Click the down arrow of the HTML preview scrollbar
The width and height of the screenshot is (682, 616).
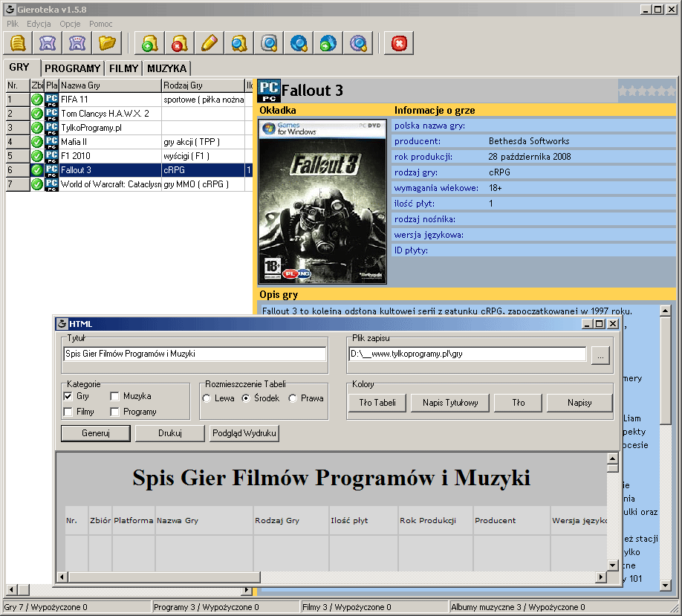tap(613, 565)
